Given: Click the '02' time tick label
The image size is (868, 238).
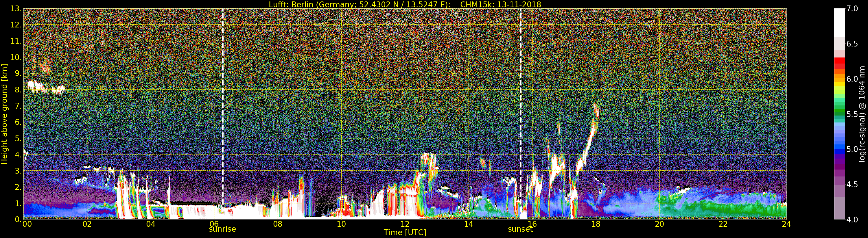Looking at the screenshot, I should point(87,224).
